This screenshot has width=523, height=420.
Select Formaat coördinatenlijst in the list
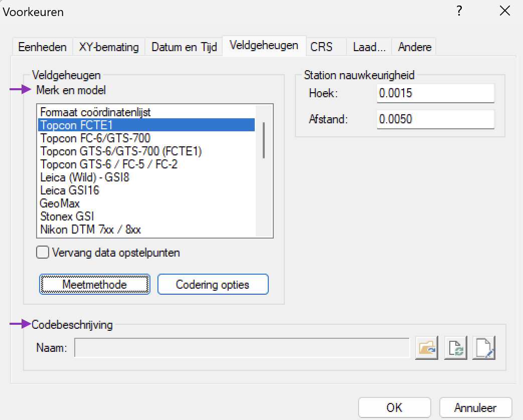coord(147,112)
